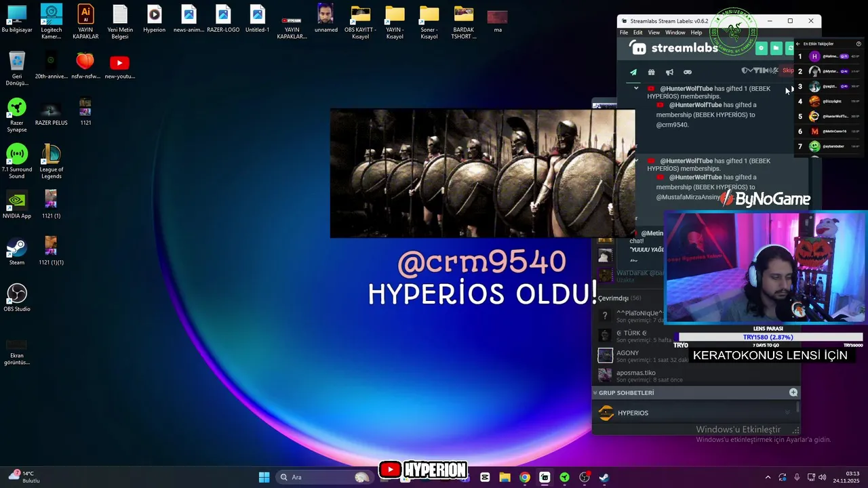This screenshot has width=868, height=488.
Task: Open Streamlabs settings gear button
Action: pos(761,48)
